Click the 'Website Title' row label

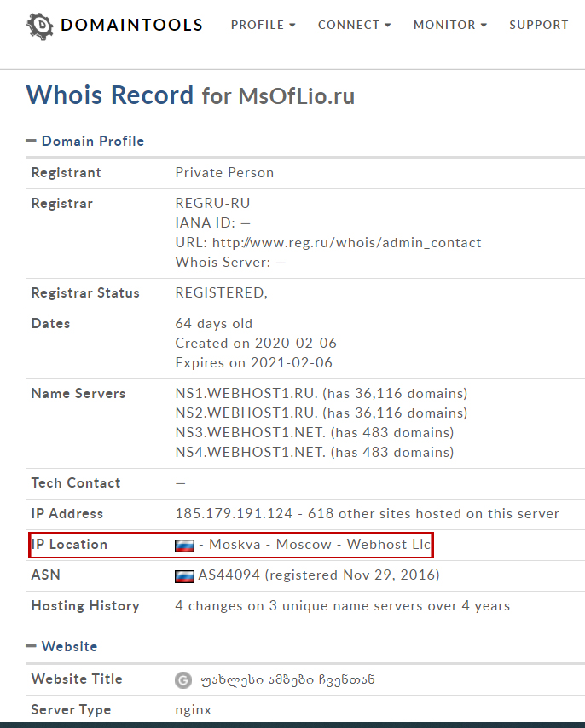tap(77, 679)
